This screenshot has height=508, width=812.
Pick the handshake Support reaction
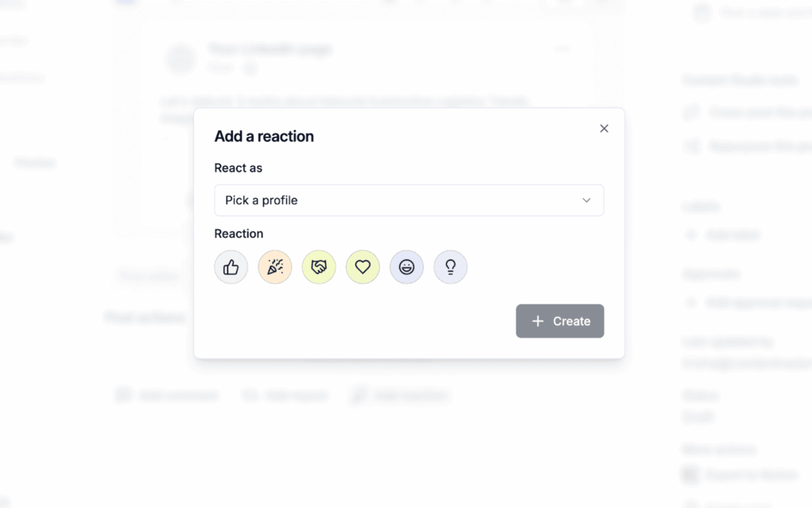click(x=319, y=267)
